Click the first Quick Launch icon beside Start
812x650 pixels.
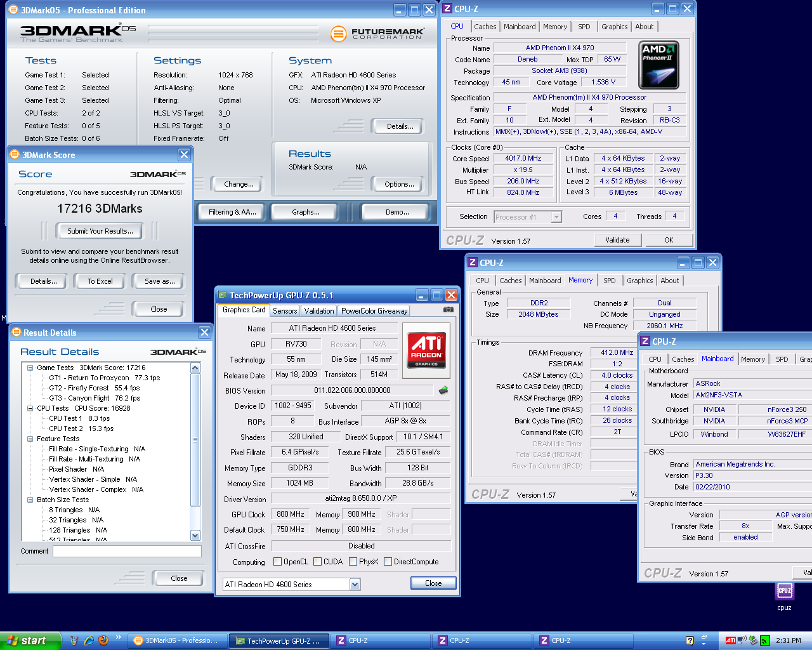coord(74,640)
